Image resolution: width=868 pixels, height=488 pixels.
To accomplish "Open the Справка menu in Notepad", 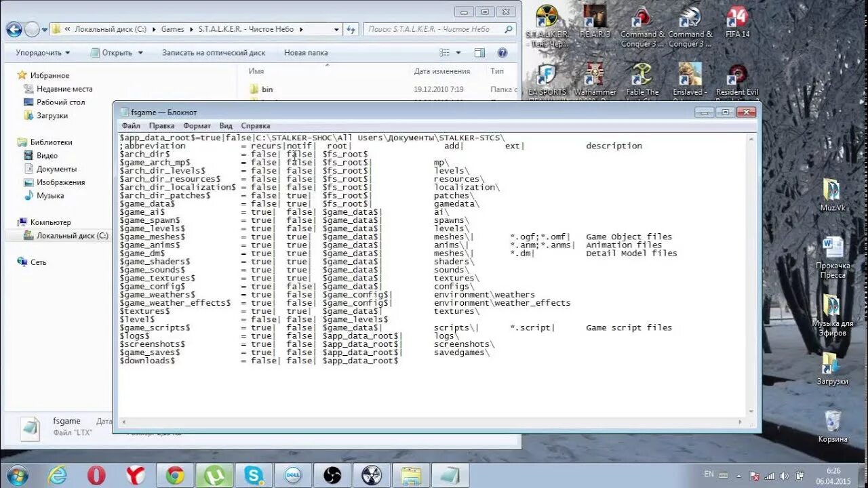I will click(256, 125).
